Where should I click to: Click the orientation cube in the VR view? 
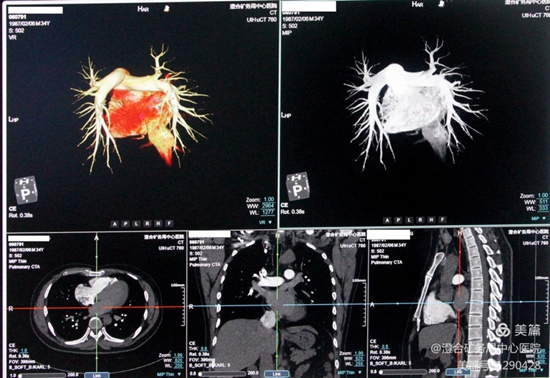(26, 190)
